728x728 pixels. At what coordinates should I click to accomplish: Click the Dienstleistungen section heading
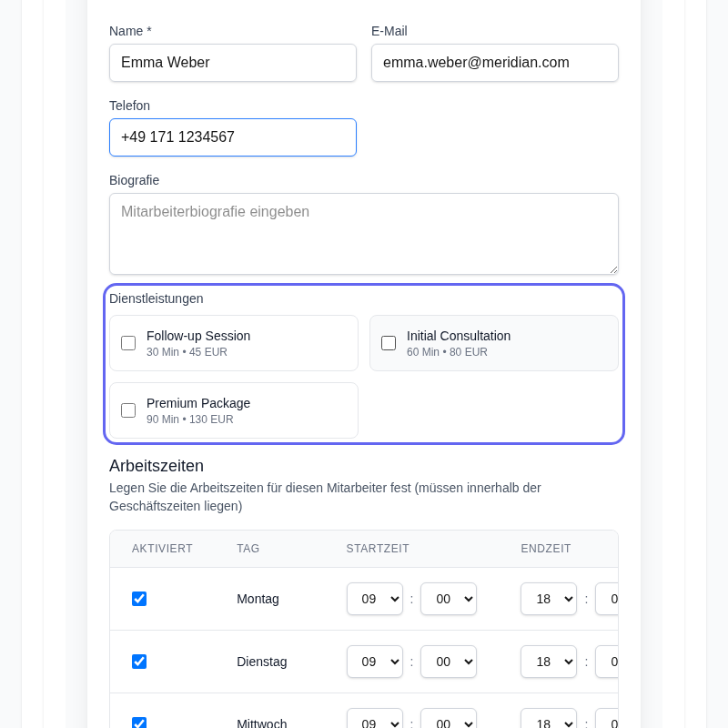(x=156, y=298)
